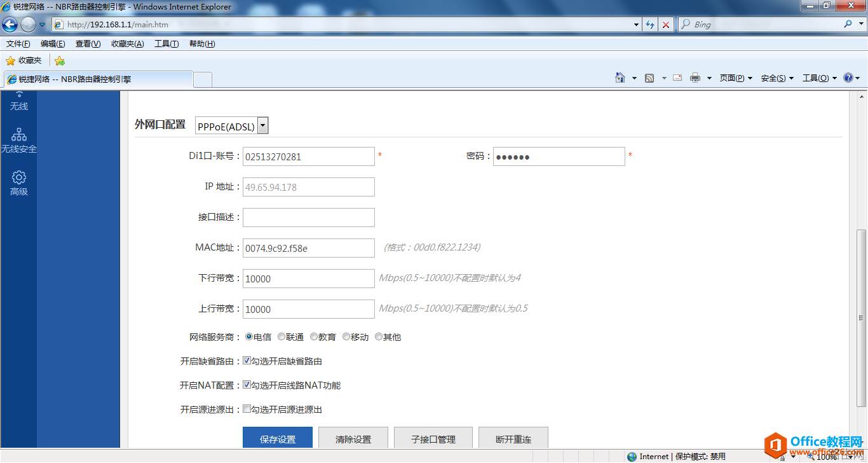Open the 文件(F) menu

pyautogui.click(x=18, y=44)
